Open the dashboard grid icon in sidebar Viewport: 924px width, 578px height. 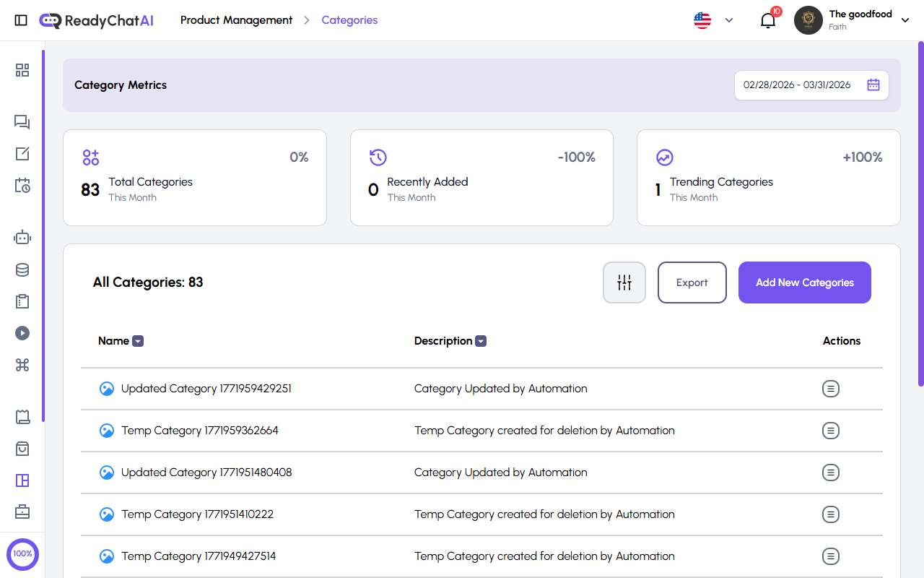pos(22,70)
